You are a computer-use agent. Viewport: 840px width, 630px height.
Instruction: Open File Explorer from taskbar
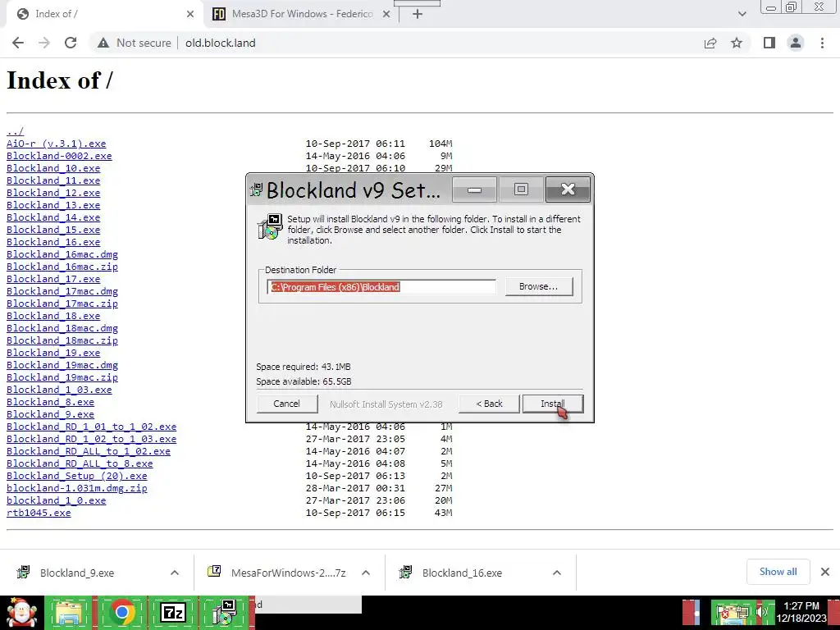coord(69,612)
